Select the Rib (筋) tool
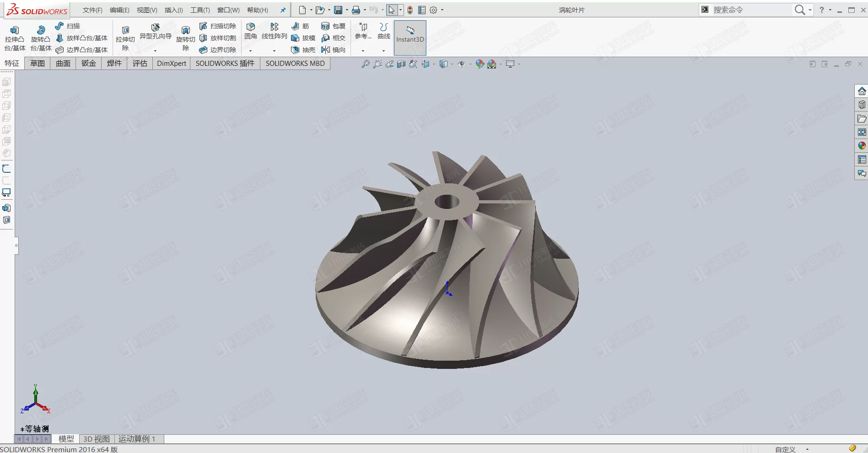 [300, 26]
